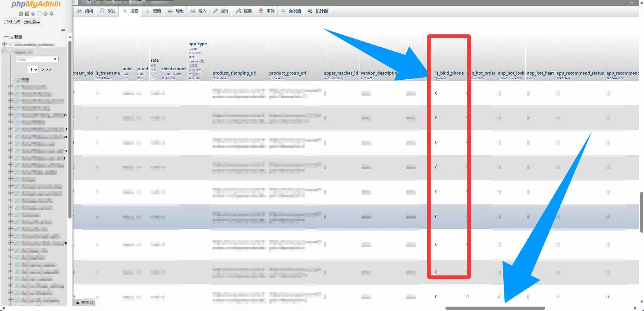
Task: Click the log out door icon
Action: pyautogui.click(x=27, y=14)
